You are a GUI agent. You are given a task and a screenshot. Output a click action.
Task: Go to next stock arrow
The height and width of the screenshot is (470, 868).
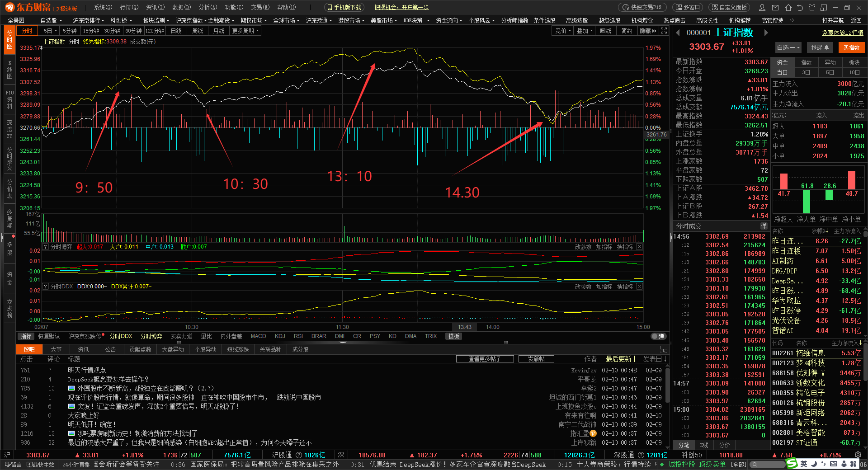(x=766, y=33)
